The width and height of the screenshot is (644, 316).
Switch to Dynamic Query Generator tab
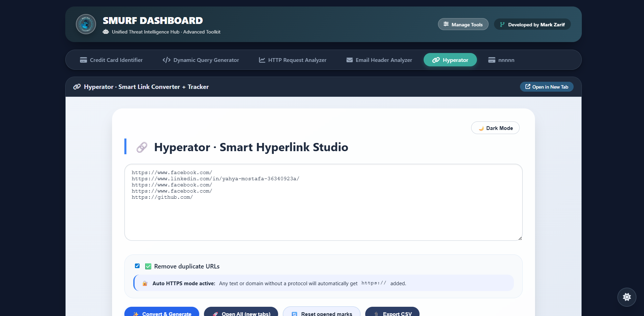201,60
